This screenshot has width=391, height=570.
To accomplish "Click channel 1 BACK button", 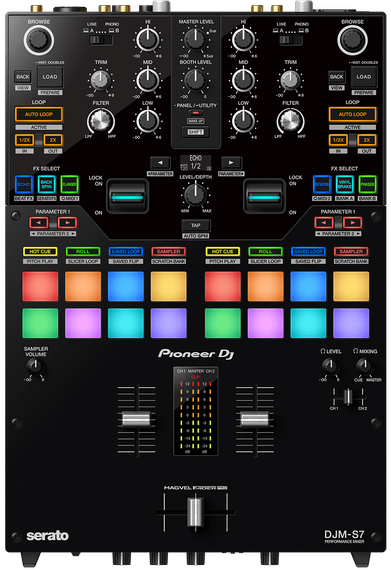I will click(x=23, y=77).
